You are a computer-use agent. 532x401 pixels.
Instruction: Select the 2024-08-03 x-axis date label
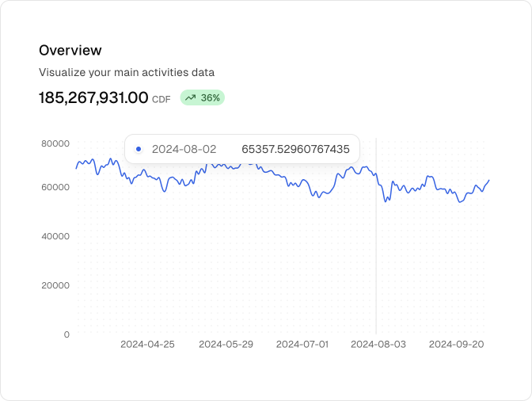[378, 345]
